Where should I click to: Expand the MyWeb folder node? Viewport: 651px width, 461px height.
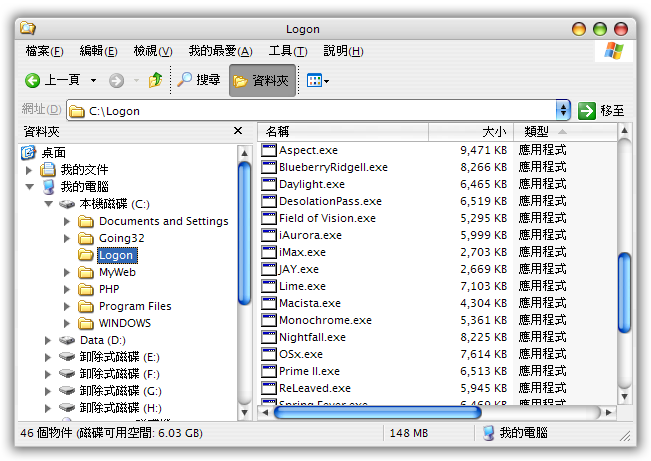coord(67,272)
